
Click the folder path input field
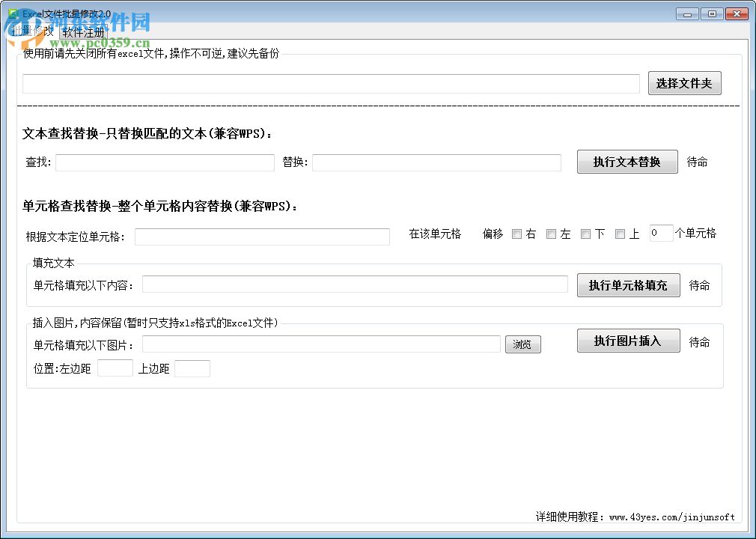[331, 84]
